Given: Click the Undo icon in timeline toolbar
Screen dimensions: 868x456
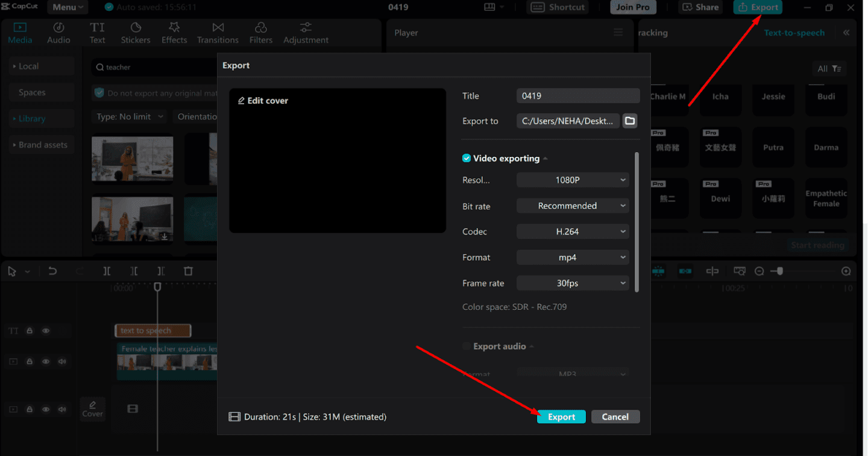Looking at the screenshot, I should (52, 271).
